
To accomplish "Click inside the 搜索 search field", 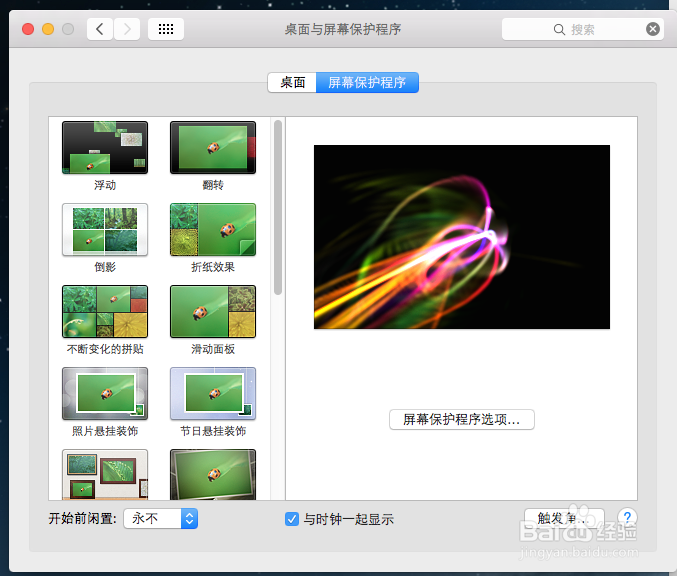I will coord(582,29).
